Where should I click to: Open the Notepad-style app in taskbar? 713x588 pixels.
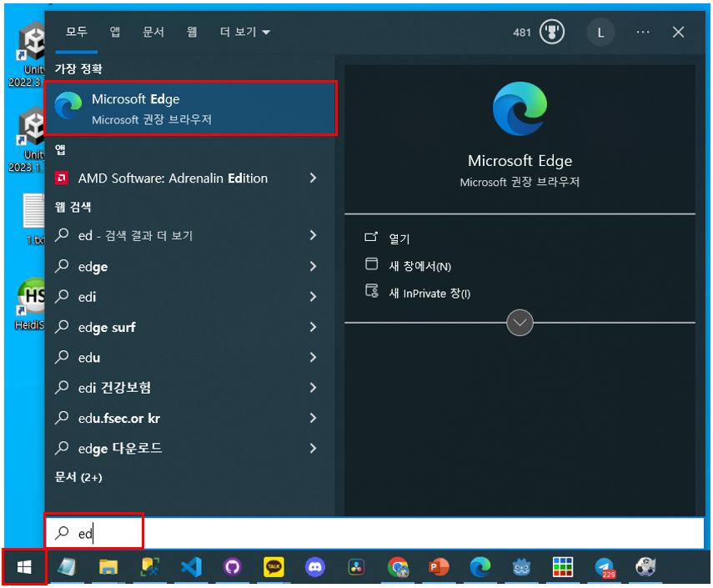(x=67, y=566)
